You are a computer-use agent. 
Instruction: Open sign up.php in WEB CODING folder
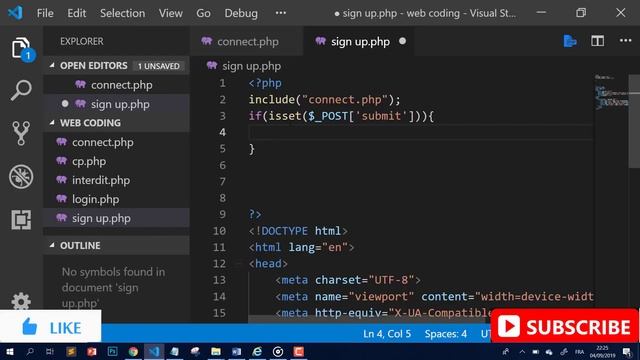[x=116, y=218]
